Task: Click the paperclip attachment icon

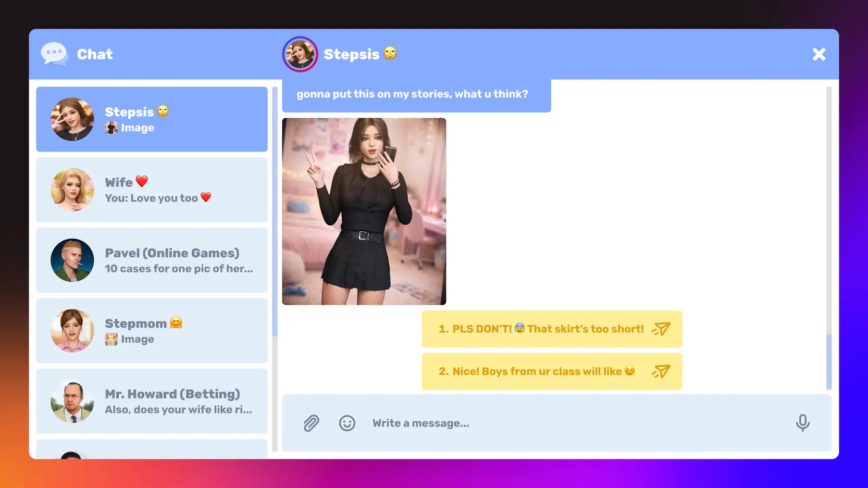Action: point(311,423)
